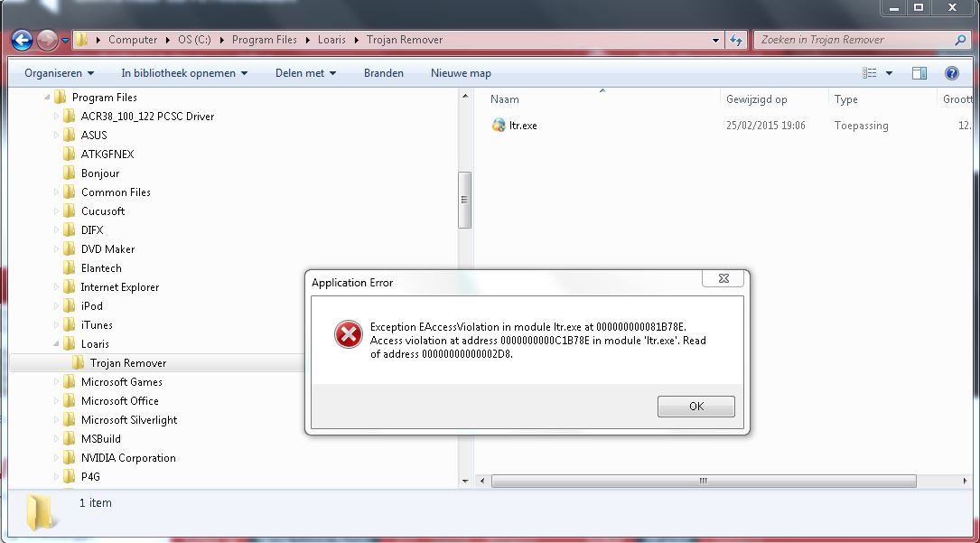
Task: Click the Back navigation arrow
Action: pyautogui.click(x=22, y=40)
